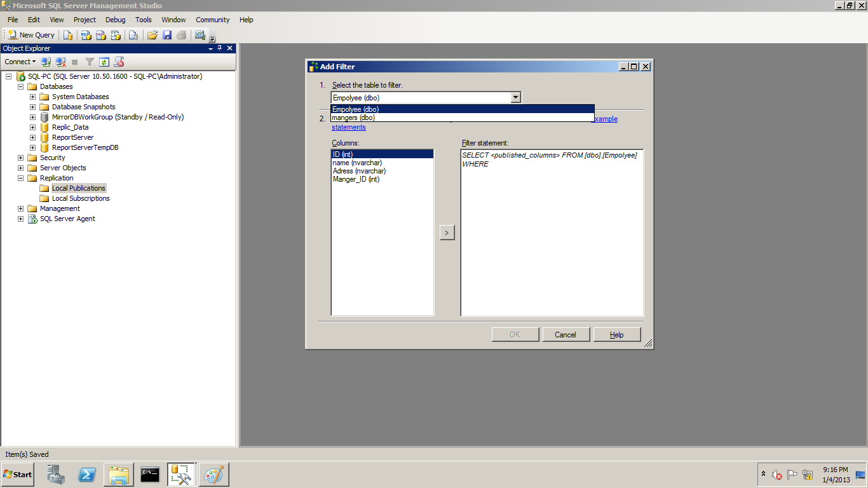Open the Connect dropdown in Object Explorer

pos(20,62)
